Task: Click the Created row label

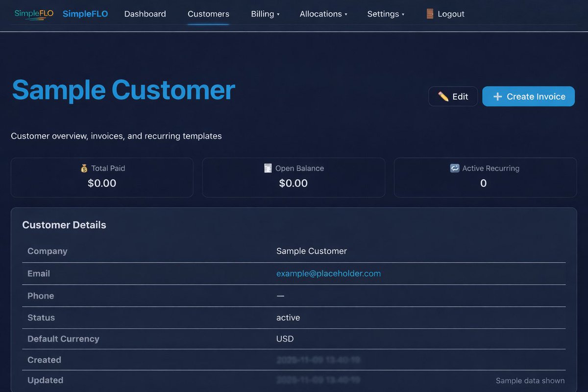Action: click(44, 360)
